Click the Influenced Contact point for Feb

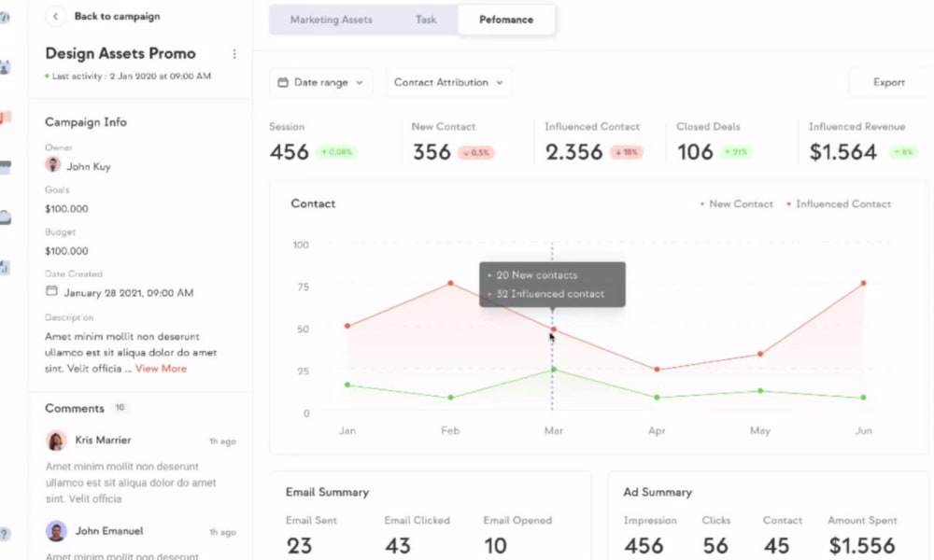click(450, 284)
